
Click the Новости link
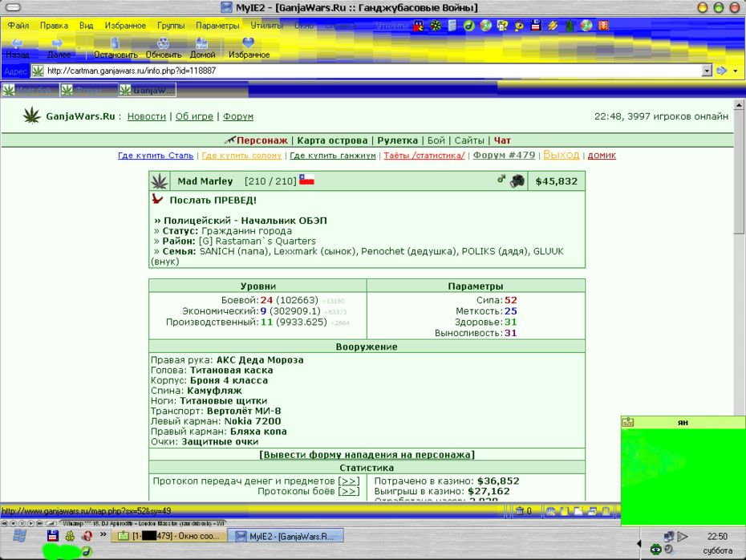click(147, 116)
